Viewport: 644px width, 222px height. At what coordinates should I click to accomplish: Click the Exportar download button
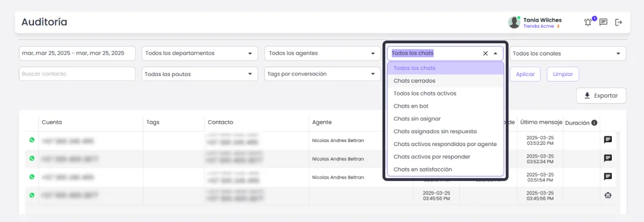pyautogui.click(x=601, y=95)
